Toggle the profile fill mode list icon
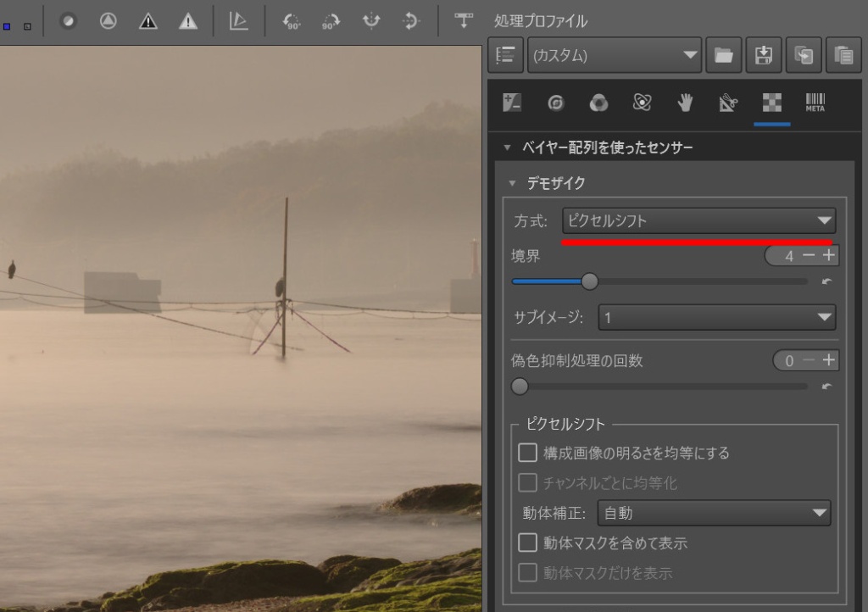868x612 pixels. (x=505, y=55)
